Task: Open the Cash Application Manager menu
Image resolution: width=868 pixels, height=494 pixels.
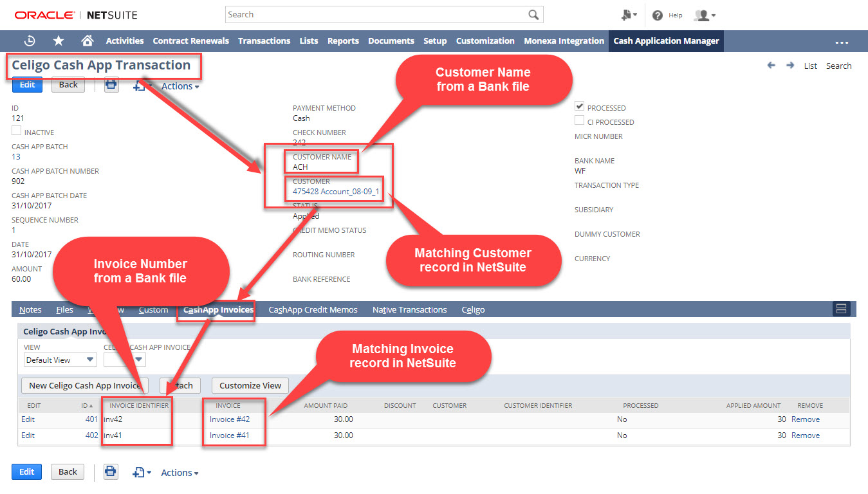Action: click(666, 41)
